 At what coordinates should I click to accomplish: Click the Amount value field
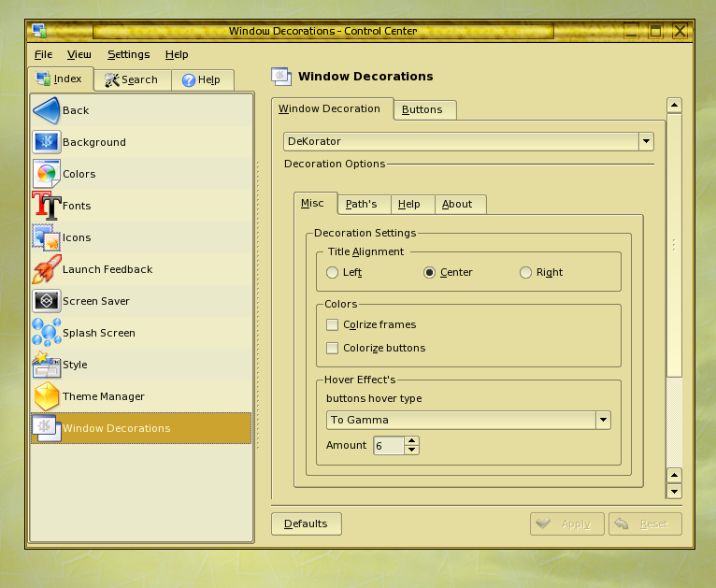(389, 446)
